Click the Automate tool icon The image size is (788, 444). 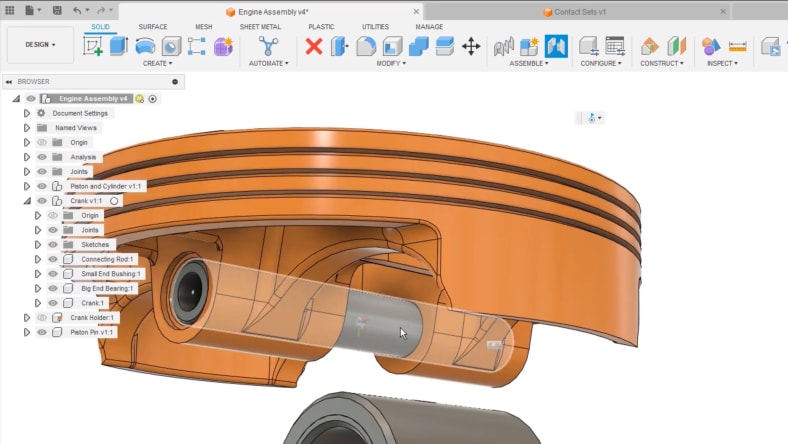268,46
